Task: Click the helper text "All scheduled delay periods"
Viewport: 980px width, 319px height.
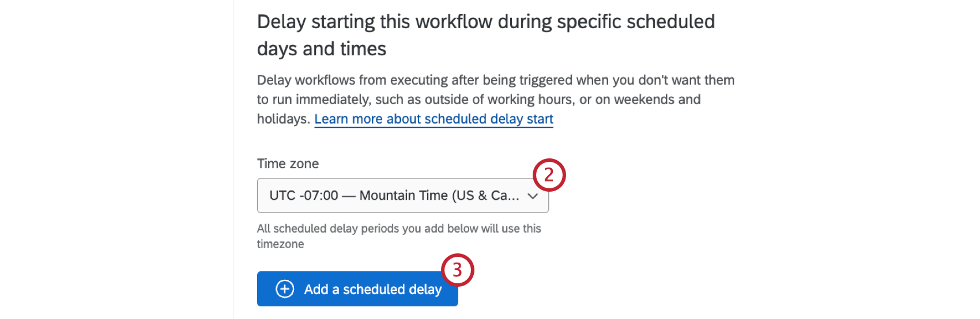Action: point(398,229)
